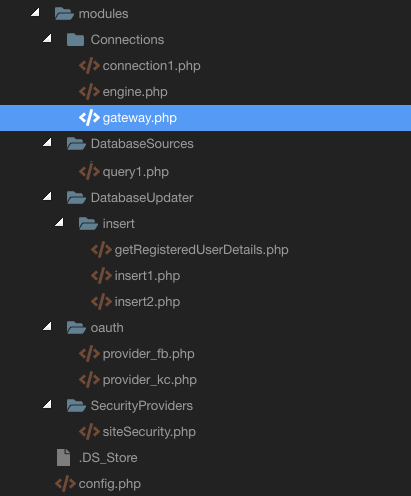Collapse the modules folder with its triangle

coord(35,12)
